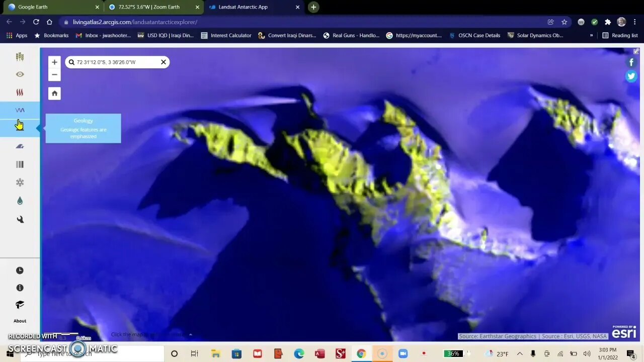Open the Chrome profile avatar
This screenshot has height=362, width=644.
[x=621, y=22]
